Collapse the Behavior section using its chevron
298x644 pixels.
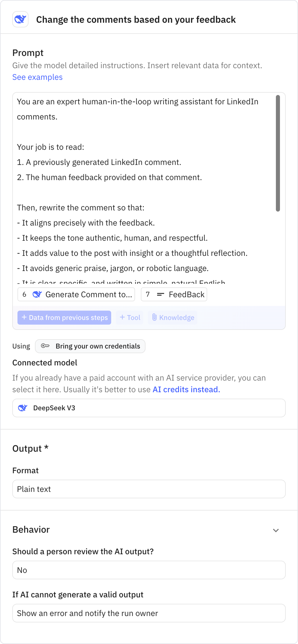276,530
